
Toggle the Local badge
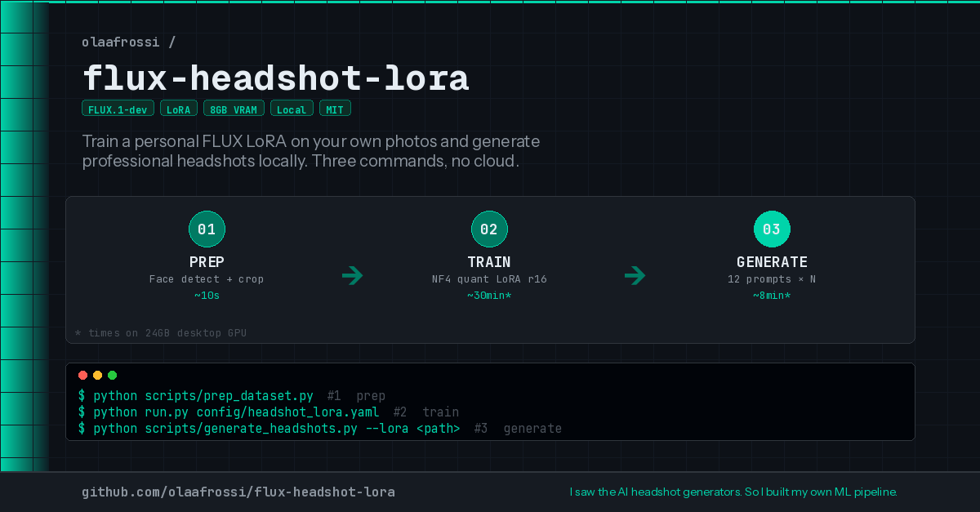click(292, 107)
